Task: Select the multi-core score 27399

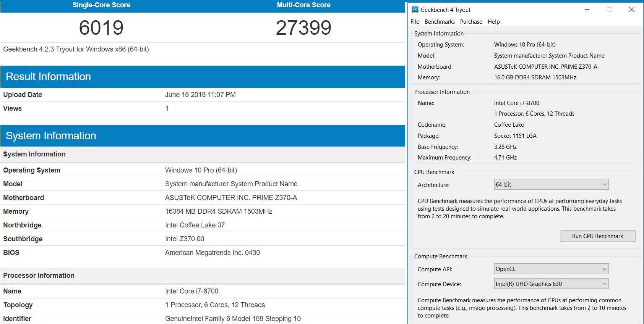Action: (303, 27)
